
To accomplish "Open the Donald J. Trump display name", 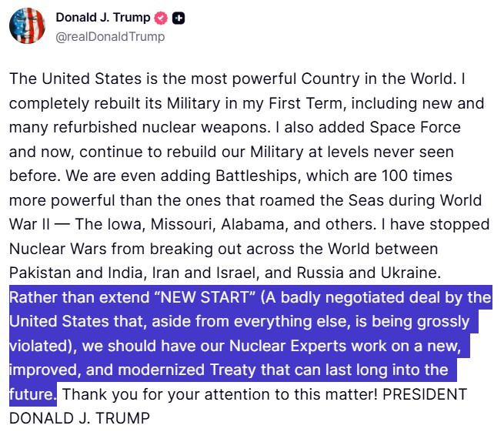I will 104,18.
